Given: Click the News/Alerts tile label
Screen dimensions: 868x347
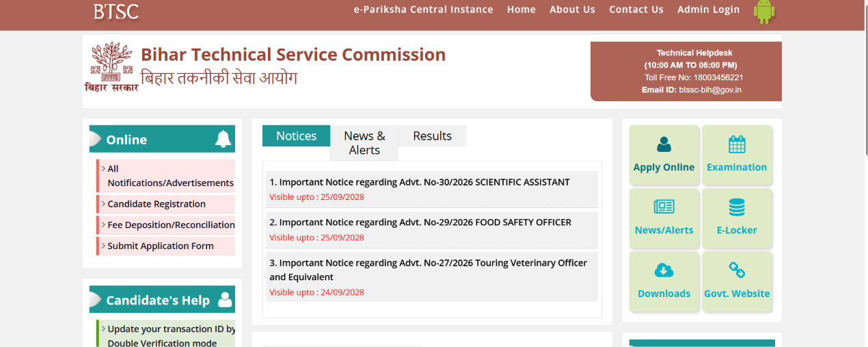Looking at the screenshot, I should (x=664, y=230).
